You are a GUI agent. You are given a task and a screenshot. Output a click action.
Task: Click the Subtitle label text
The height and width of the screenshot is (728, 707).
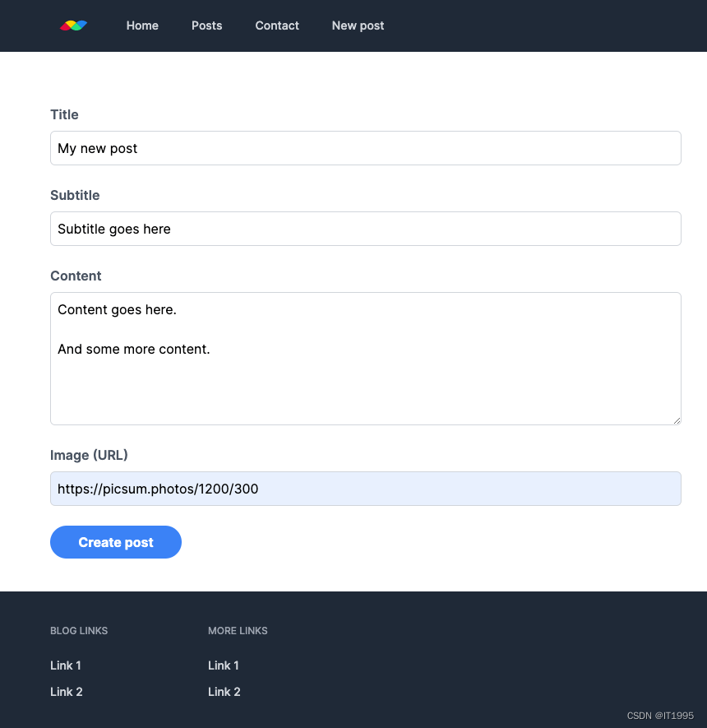pyautogui.click(x=75, y=195)
